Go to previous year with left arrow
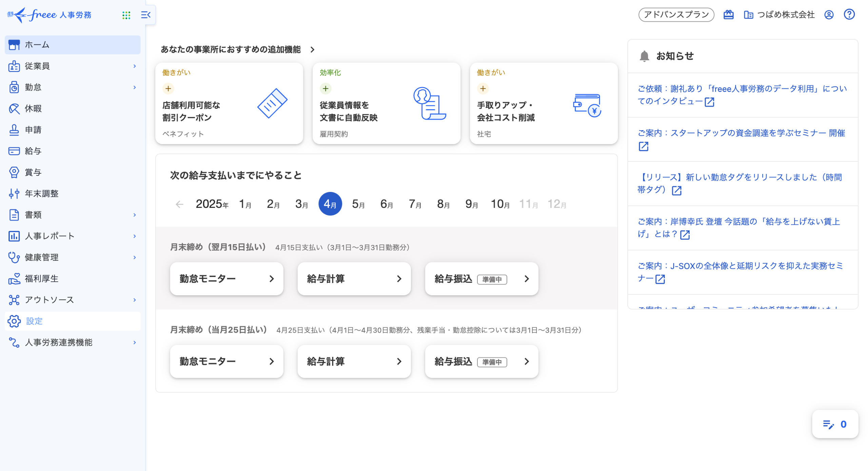This screenshot has width=868, height=471. pyautogui.click(x=179, y=204)
